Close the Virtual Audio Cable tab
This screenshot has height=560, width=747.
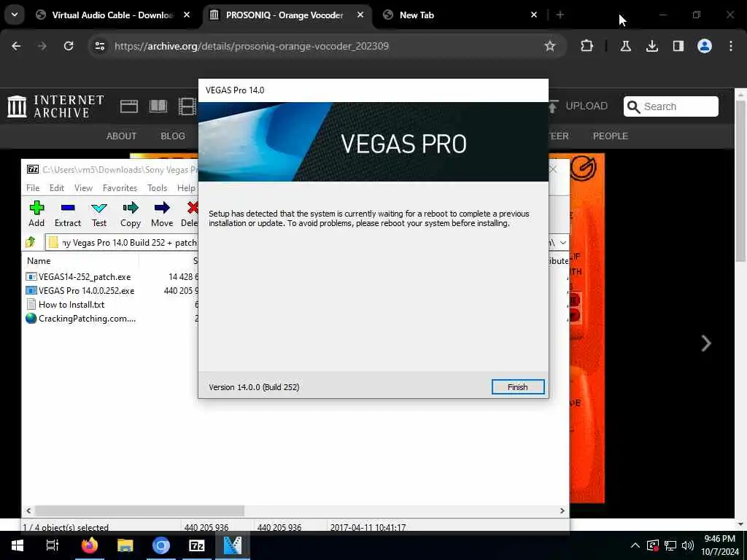click(187, 15)
